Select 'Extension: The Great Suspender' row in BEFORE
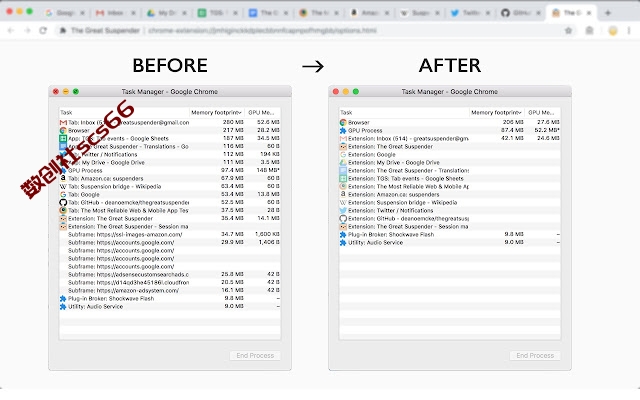640x400 pixels. 170,218
